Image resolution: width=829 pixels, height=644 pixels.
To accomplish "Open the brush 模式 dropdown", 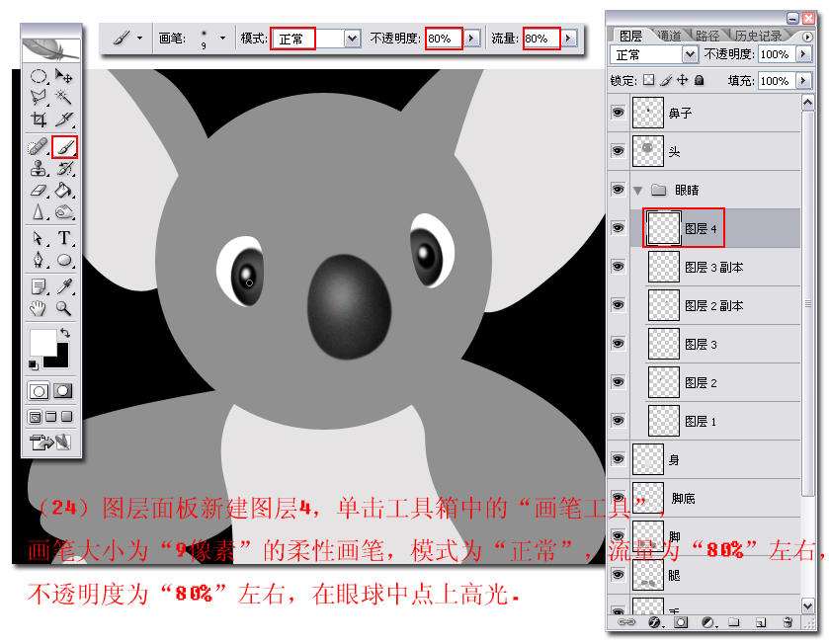I will (353, 39).
